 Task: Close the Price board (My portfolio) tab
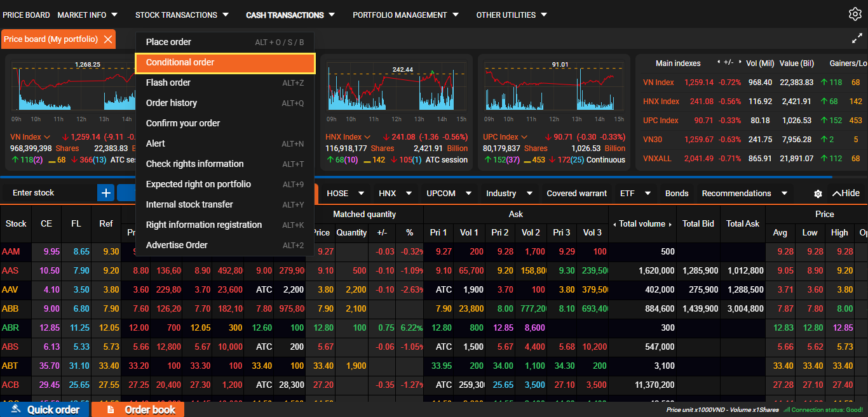[108, 39]
